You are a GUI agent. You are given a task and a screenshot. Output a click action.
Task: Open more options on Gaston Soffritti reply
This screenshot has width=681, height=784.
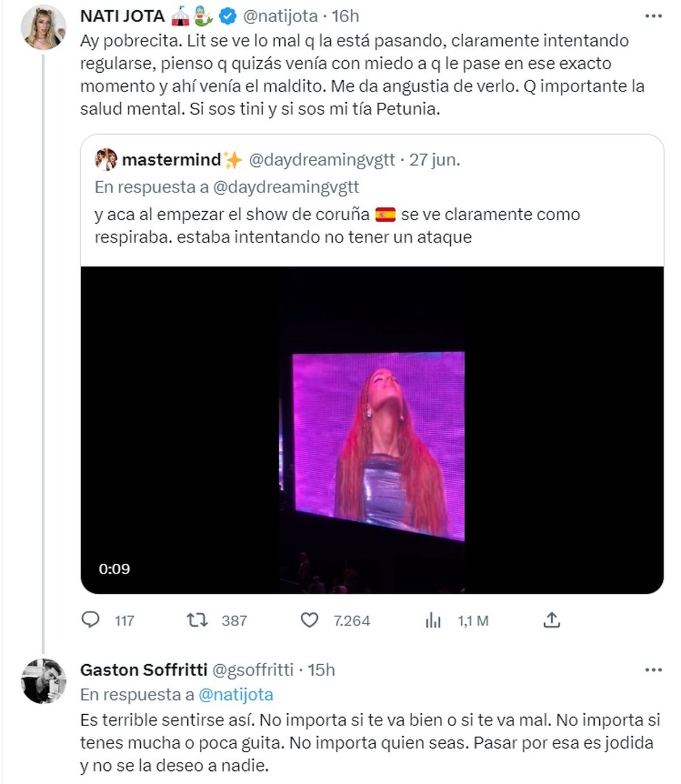(654, 670)
